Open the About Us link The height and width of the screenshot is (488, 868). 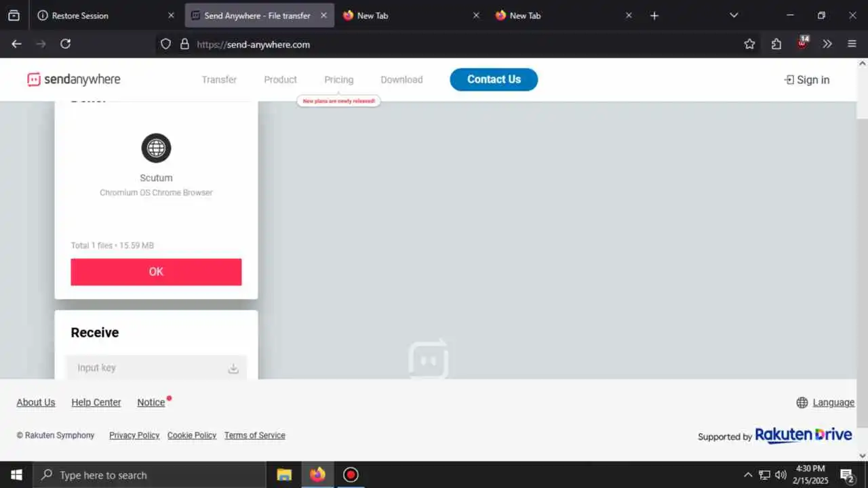(x=36, y=402)
